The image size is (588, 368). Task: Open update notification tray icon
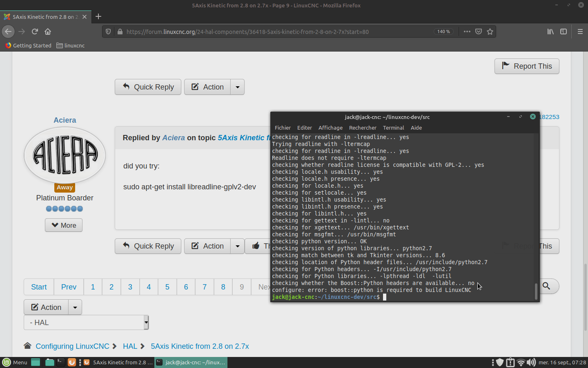pyautogui.click(x=510, y=362)
